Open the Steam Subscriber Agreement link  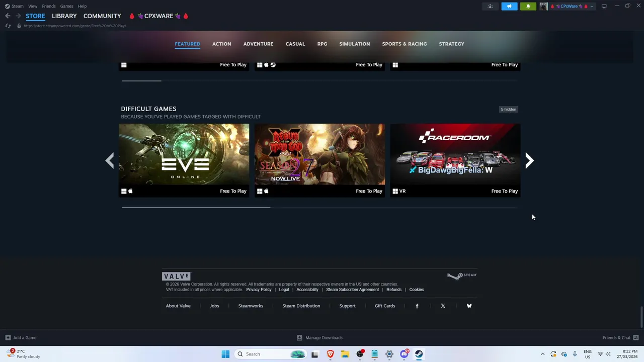[x=352, y=290]
